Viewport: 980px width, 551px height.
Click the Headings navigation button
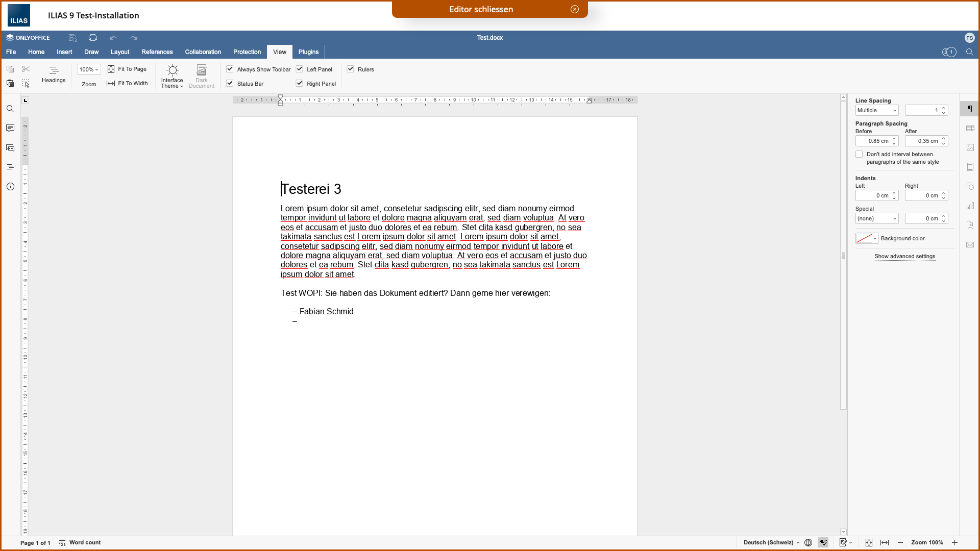pyautogui.click(x=54, y=74)
